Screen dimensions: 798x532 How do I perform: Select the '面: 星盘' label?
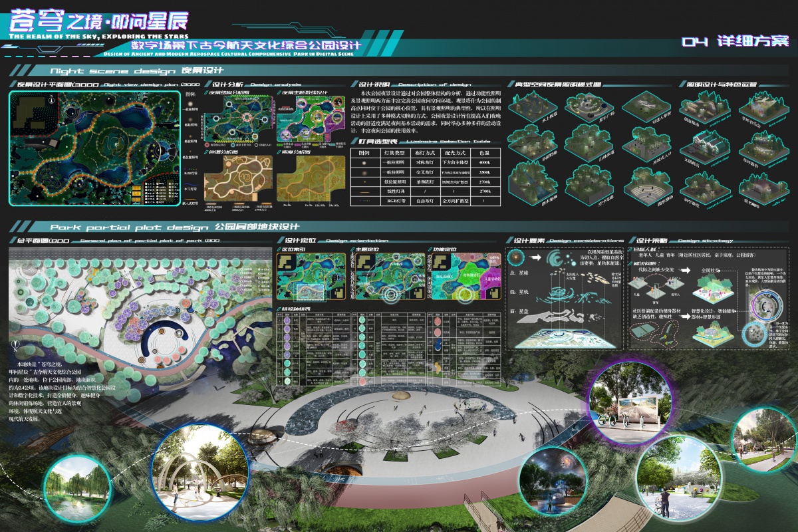(x=519, y=311)
